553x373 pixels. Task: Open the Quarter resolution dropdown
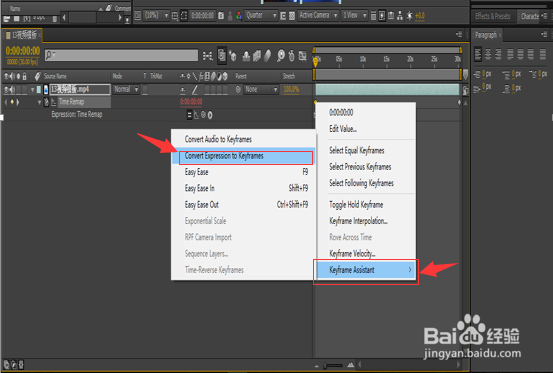click(261, 16)
